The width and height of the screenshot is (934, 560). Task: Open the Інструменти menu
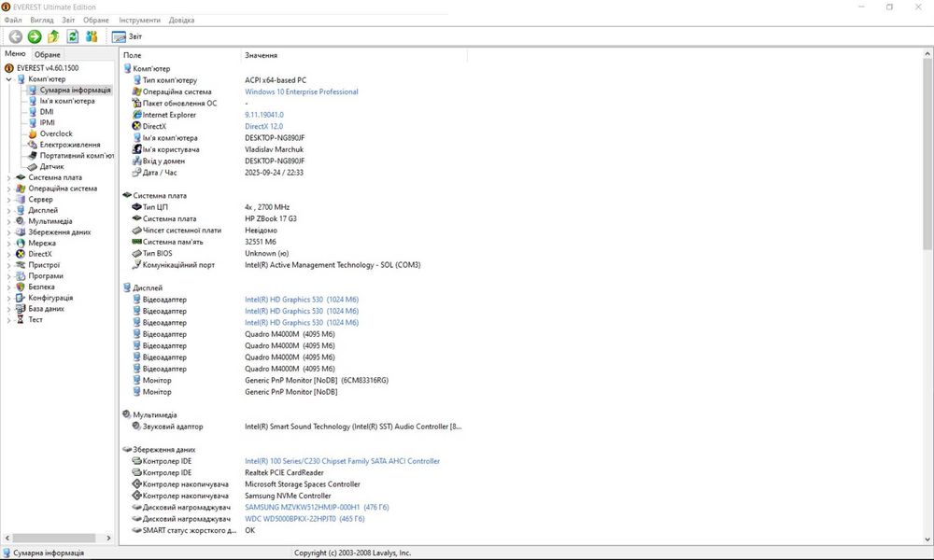point(139,20)
